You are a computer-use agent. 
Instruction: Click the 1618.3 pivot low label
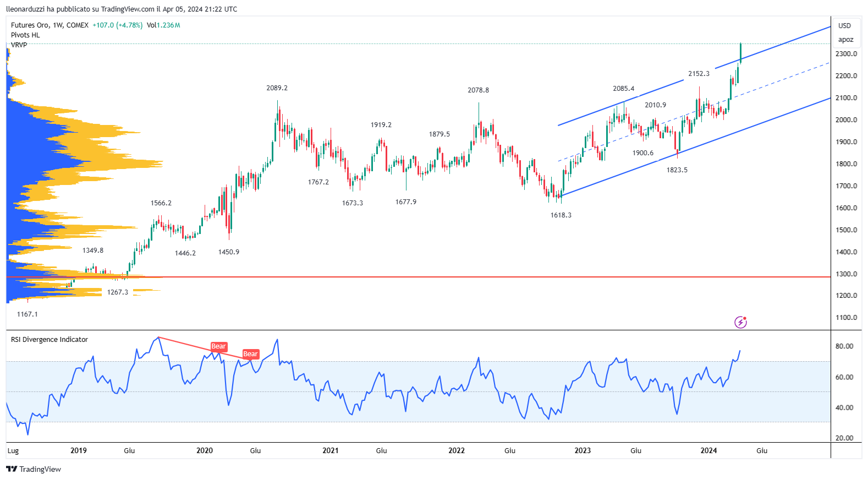tap(561, 215)
